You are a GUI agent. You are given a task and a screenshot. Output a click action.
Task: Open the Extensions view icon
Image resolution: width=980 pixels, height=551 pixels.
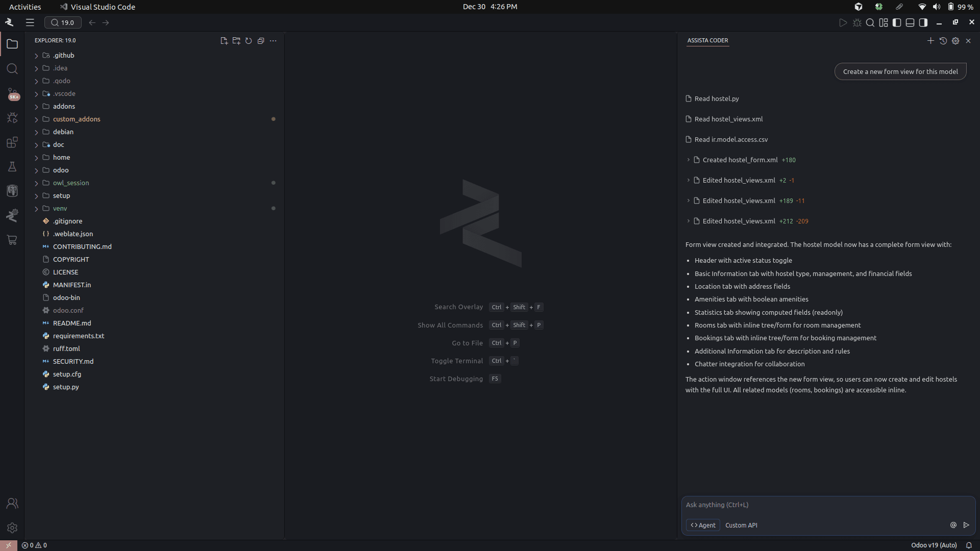coord(12,142)
